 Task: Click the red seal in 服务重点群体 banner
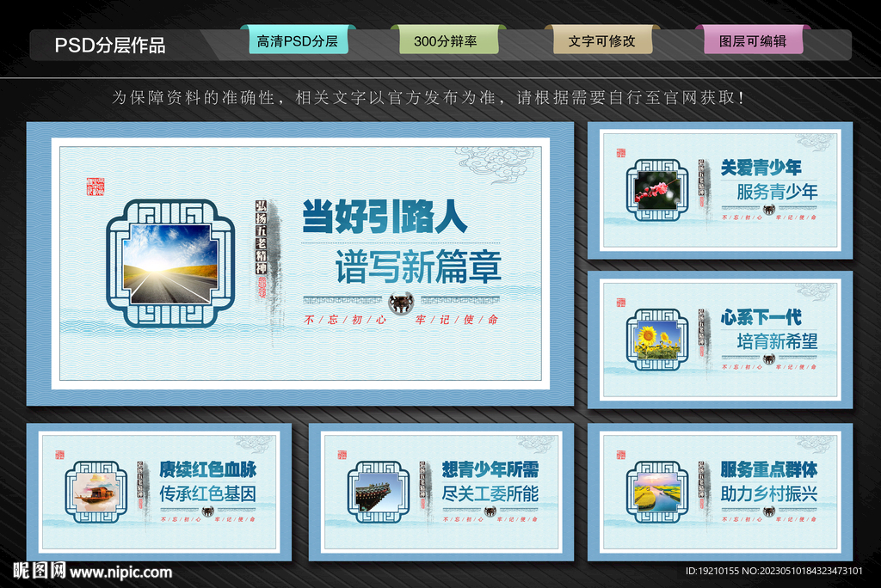coord(621,455)
